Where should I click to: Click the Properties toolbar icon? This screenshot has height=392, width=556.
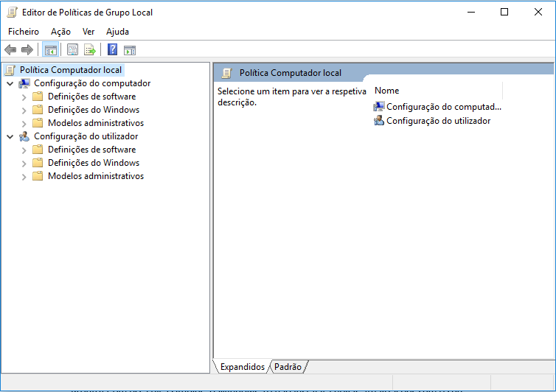tap(73, 50)
